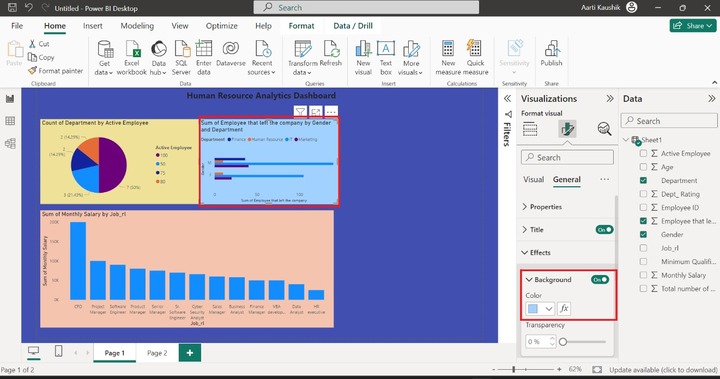Select the Analytics magnifier icon
The width and height of the screenshot is (720, 379).
point(604,129)
